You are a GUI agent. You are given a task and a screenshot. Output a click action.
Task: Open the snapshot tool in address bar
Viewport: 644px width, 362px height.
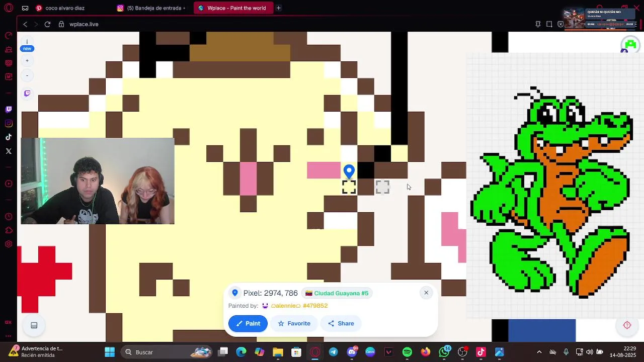click(549, 24)
